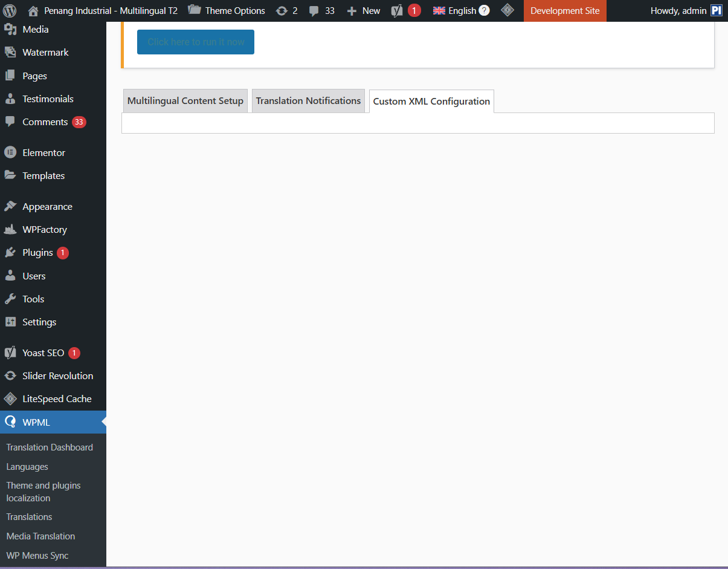The image size is (728, 569).
Task: Click the site name Penang Industrial link
Action: point(111,11)
